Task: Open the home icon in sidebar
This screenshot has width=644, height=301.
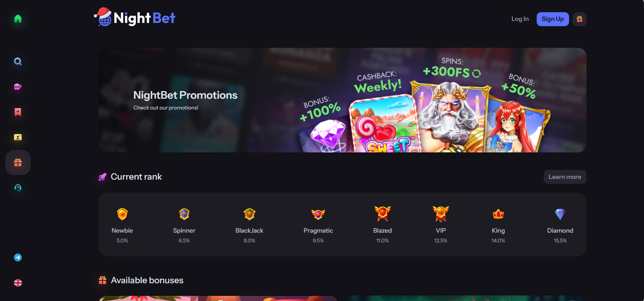Action: point(18,19)
